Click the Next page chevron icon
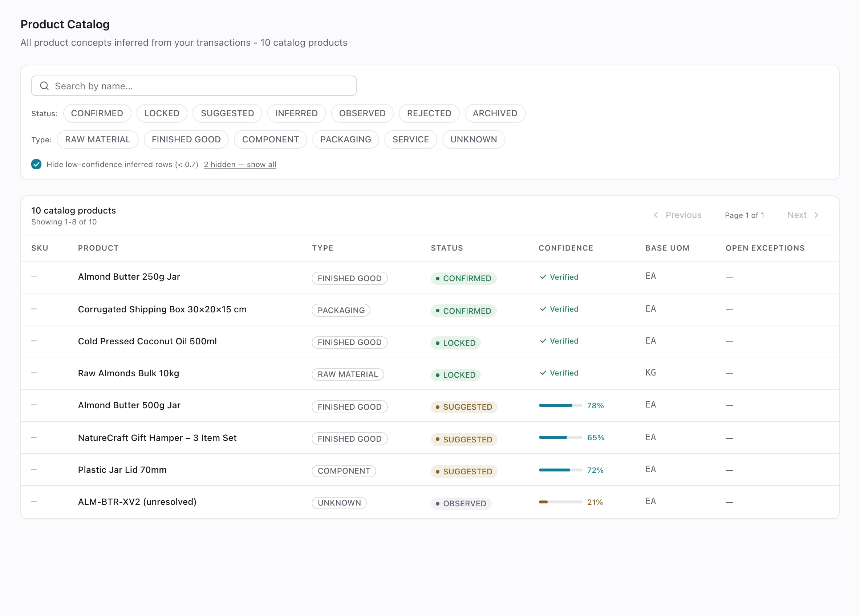860x616 pixels. pyautogui.click(x=816, y=215)
